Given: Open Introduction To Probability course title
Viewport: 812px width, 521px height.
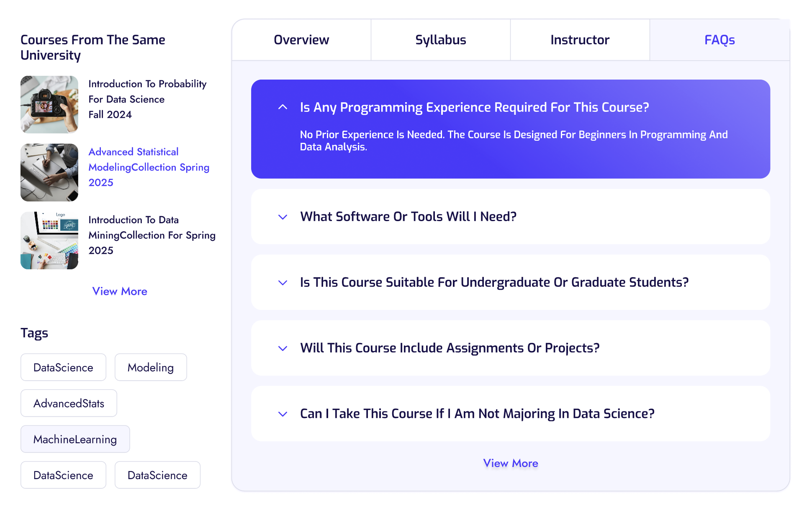Looking at the screenshot, I should point(147,99).
